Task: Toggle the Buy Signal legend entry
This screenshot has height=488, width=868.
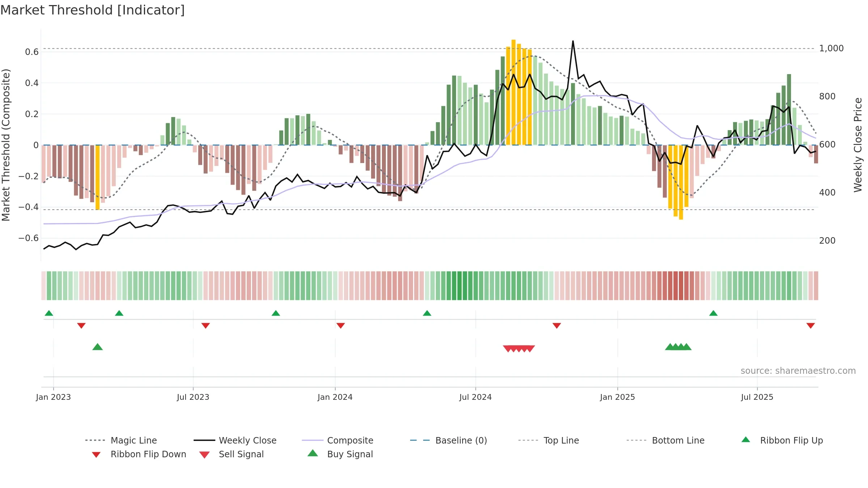Action: coord(340,454)
